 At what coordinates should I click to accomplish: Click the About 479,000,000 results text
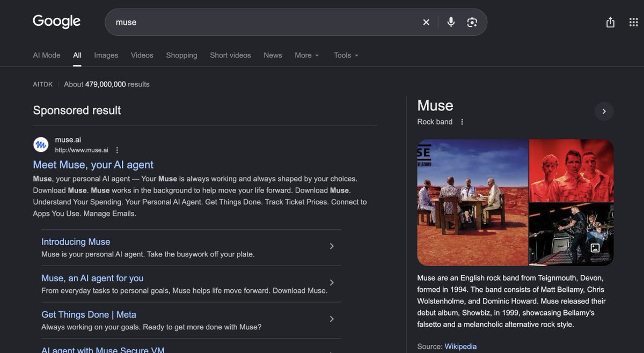(107, 84)
